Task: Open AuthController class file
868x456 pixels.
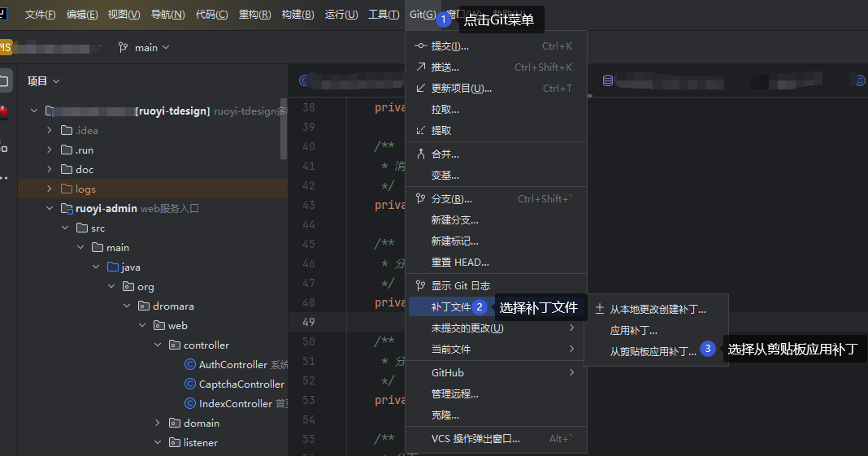Action: click(232, 365)
